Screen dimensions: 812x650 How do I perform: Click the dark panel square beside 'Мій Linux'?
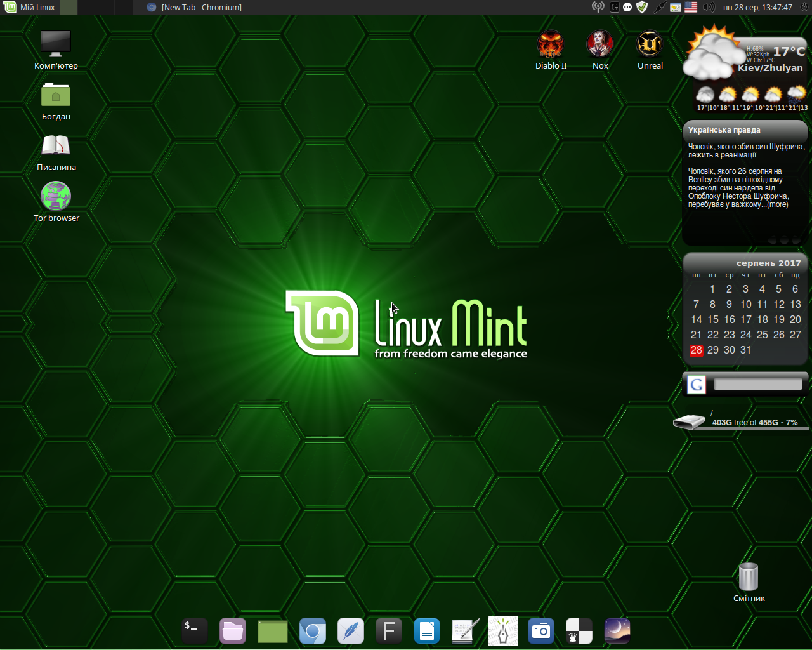[x=69, y=7]
